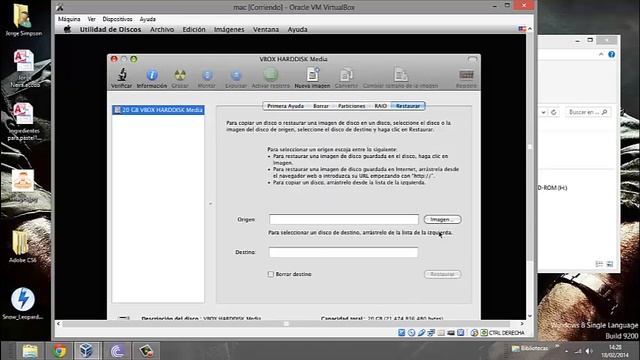Select 20 GB VBOX HARDDISK Media disk
Viewport: 640px width, 360px height.
(158, 110)
